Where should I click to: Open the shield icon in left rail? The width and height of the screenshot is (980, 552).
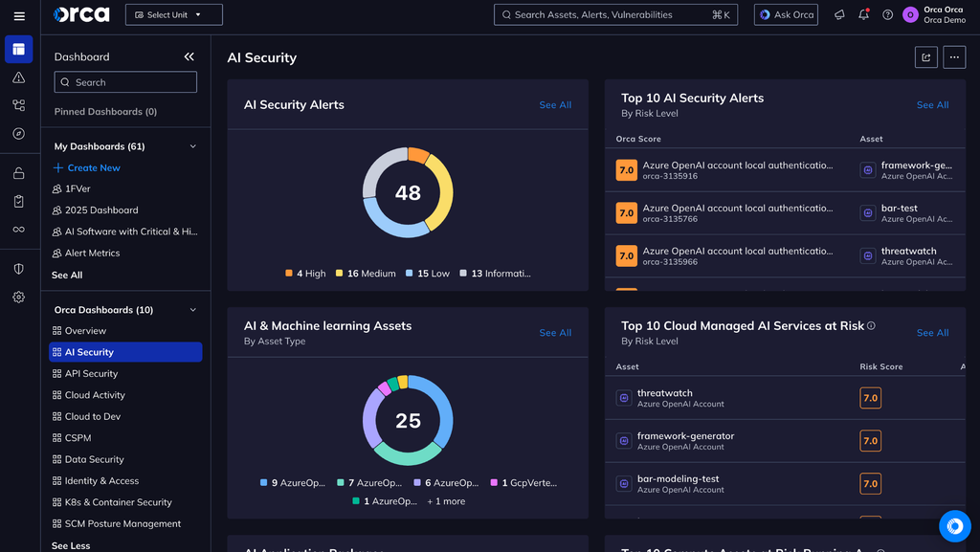19,269
